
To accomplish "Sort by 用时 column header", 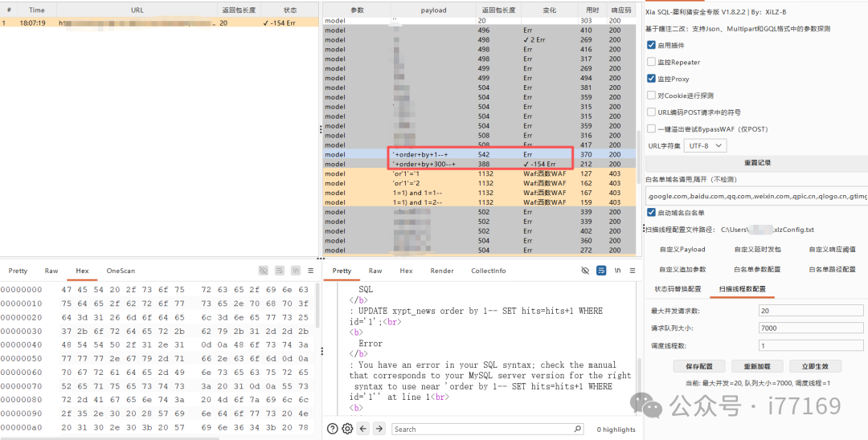I will click(x=592, y=10).
